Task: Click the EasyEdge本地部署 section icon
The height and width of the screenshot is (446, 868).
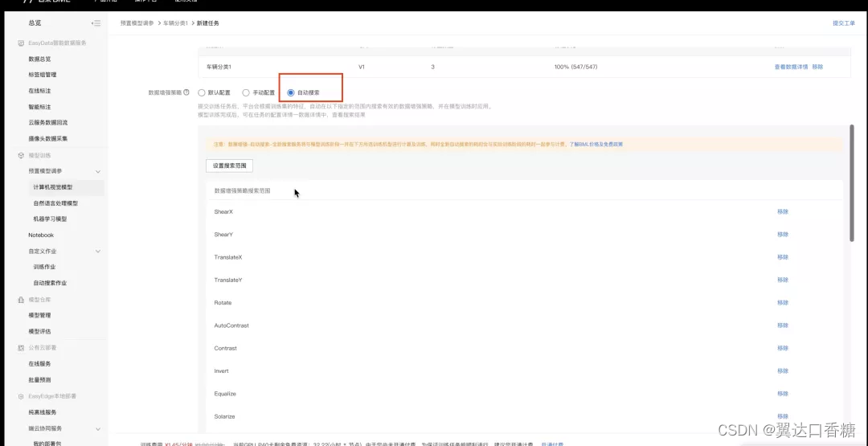Action: [21, 396]
